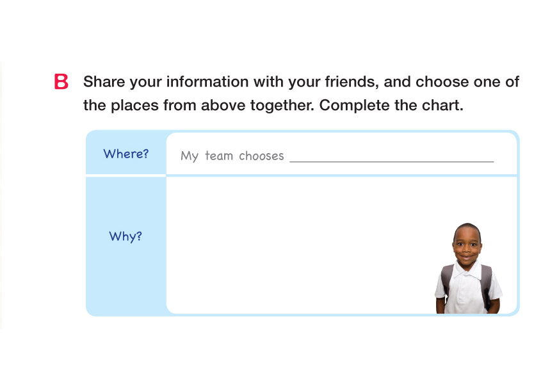Screen dimensions: 559x392
Task: Click the boy with backpack photo
Action: [468, 269]
